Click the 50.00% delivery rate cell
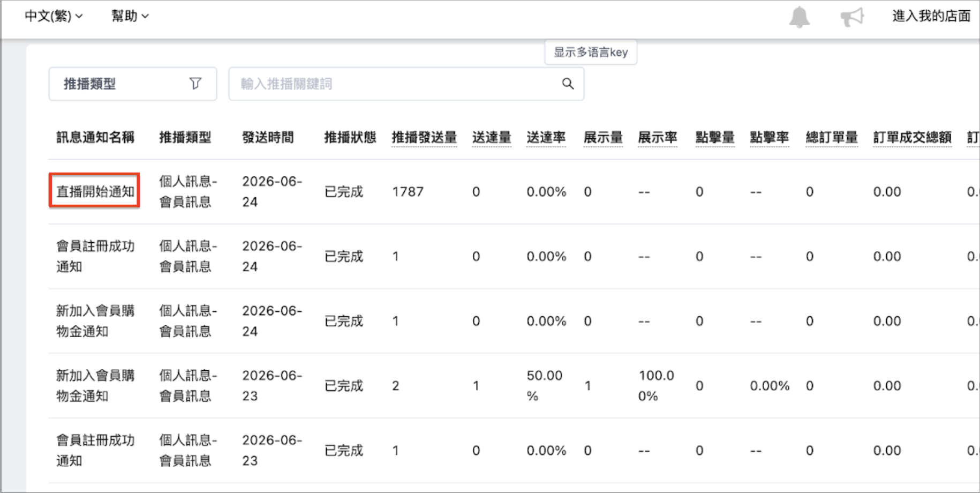Viewport: 980px width, 493px height. point(545,386)
